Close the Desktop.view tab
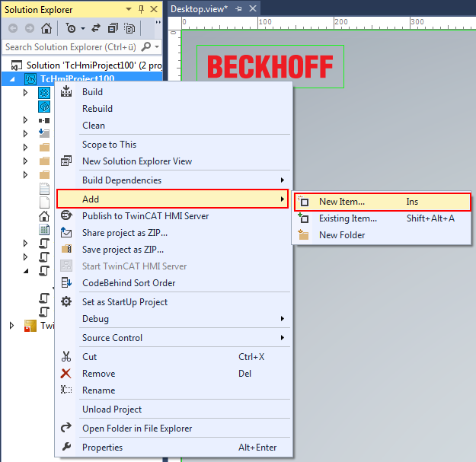 (253, 9)
